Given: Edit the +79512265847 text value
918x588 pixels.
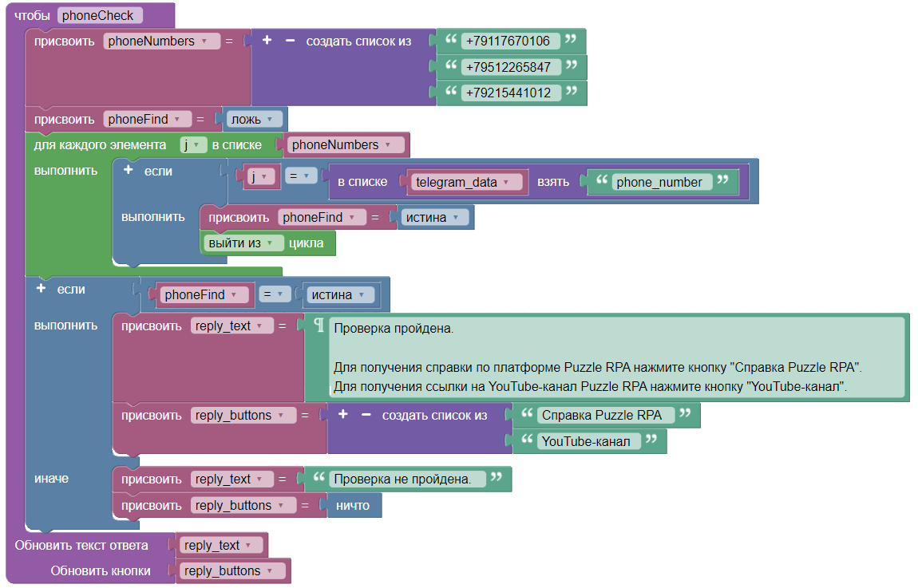Looking at the screenshot, I should click(511, 67).
